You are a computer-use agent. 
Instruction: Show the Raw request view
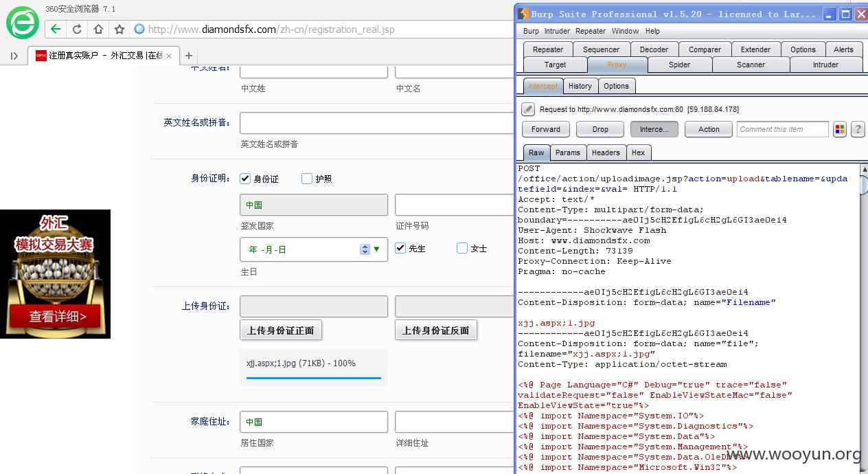tap(536, 153)
